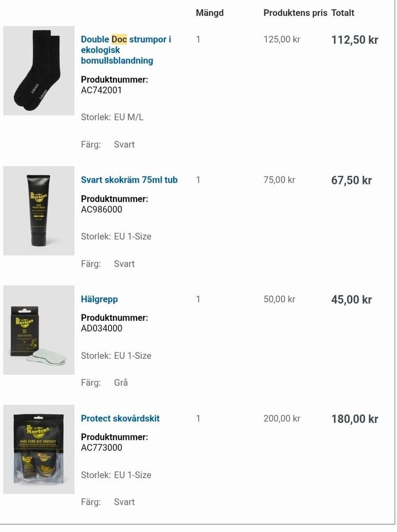Click the Grå color value
397x532 pixels.
(121, 382)
